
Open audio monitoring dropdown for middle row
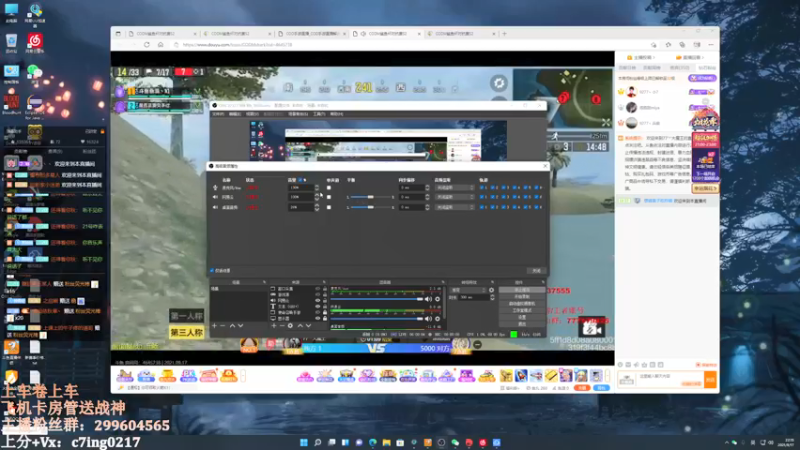pos(455,197)
